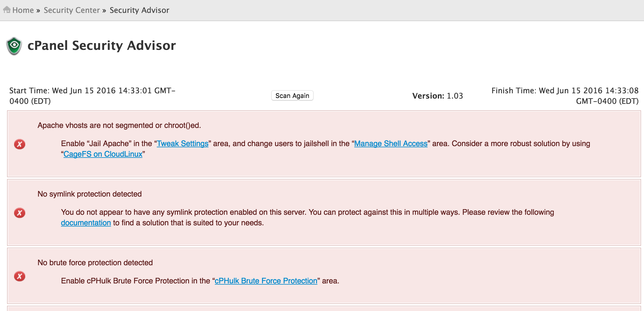Screen dimensions: 644x311
Task: Open Security Center breadcrumb link
Action: pyautogui.click(x=72, y=10)
